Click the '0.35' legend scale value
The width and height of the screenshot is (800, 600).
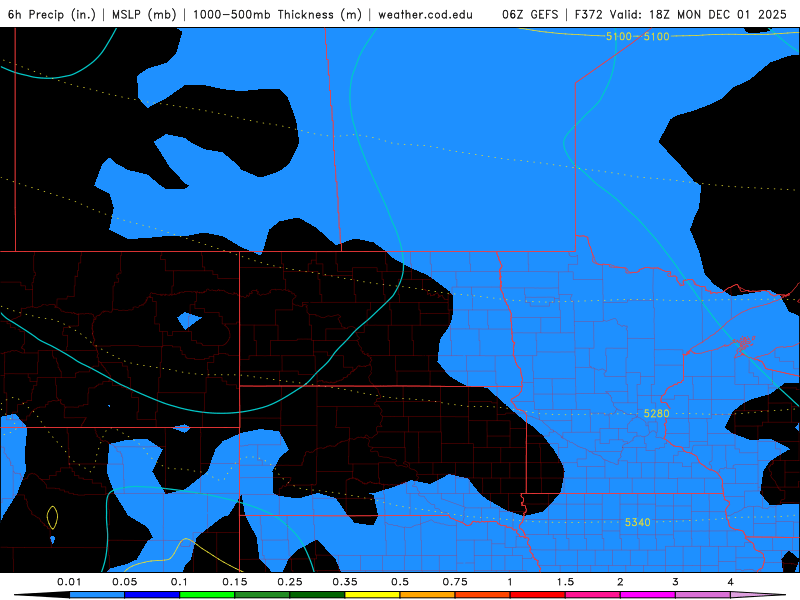tap(345, 582)
